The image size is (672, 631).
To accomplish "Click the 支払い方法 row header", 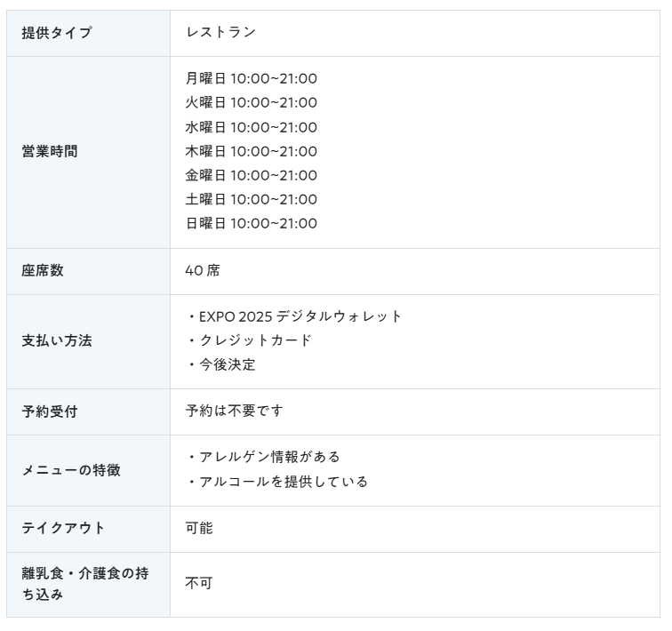I will pos(57,340).
